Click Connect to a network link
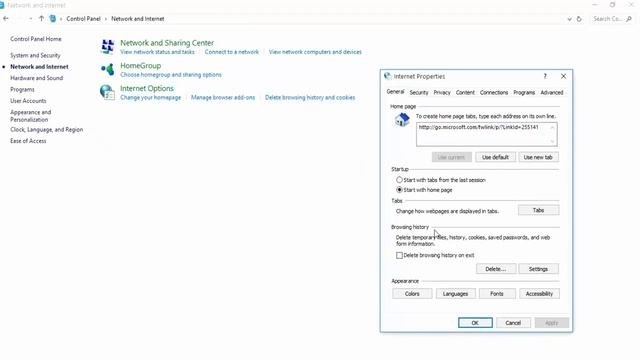This screenshot has height=360, width=640. [x=231, y=52]
